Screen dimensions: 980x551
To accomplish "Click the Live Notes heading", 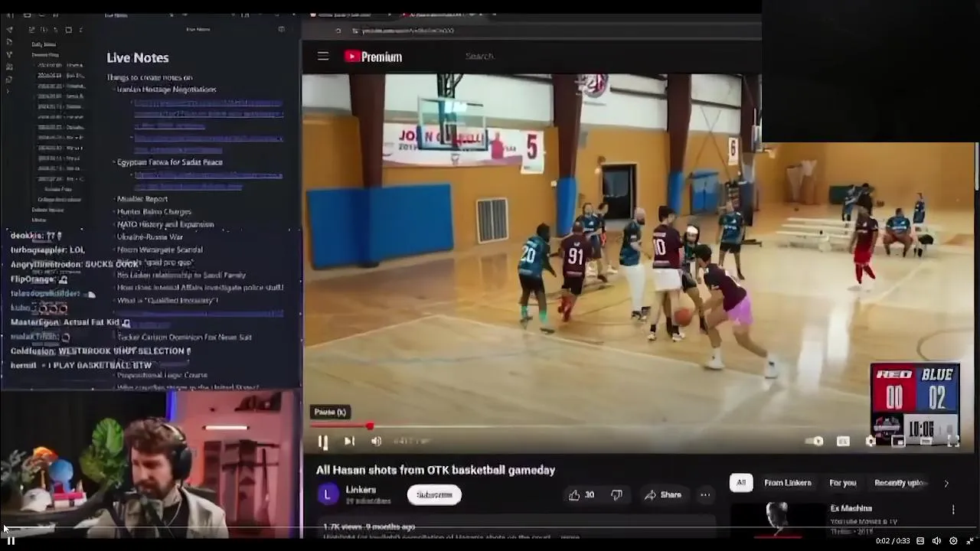I will [x=138, y=57].
